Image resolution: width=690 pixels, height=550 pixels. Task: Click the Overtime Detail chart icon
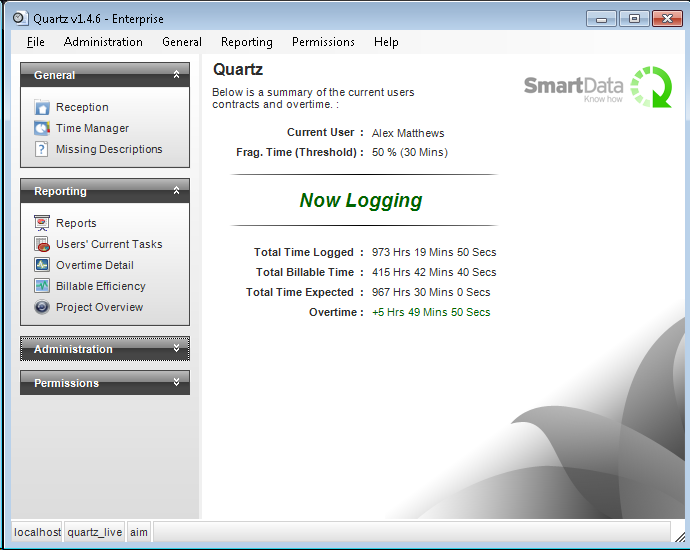[x=42, y=265]
